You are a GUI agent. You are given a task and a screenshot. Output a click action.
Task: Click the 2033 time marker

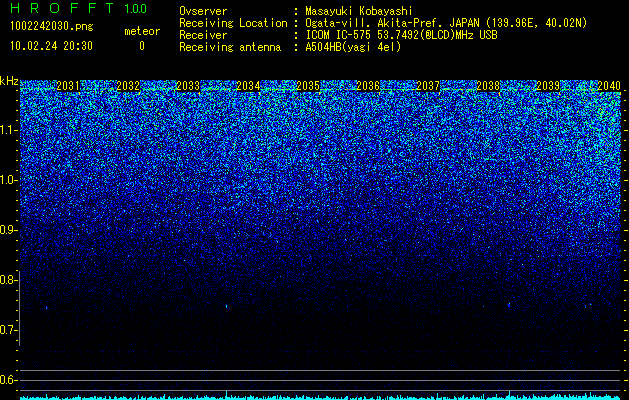coord(188,86)
